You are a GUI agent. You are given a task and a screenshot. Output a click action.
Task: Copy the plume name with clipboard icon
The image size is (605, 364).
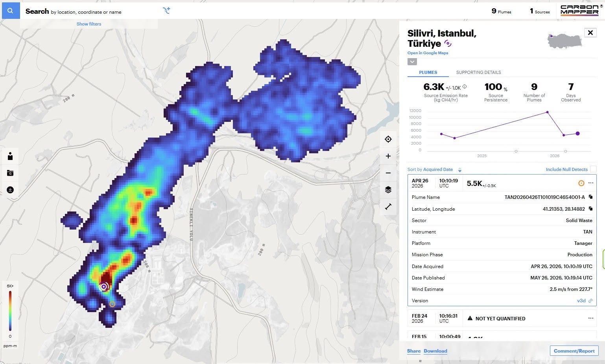coord(590,197)
